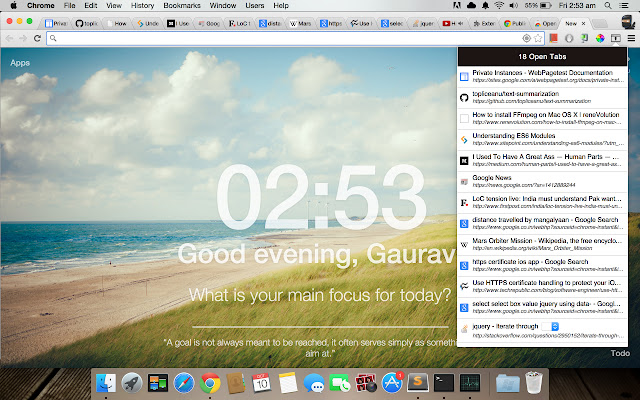The width and height of the screenshot is (640, 400).
Task: Launch the App Store from the dock
Action: [x=392, y=381]
